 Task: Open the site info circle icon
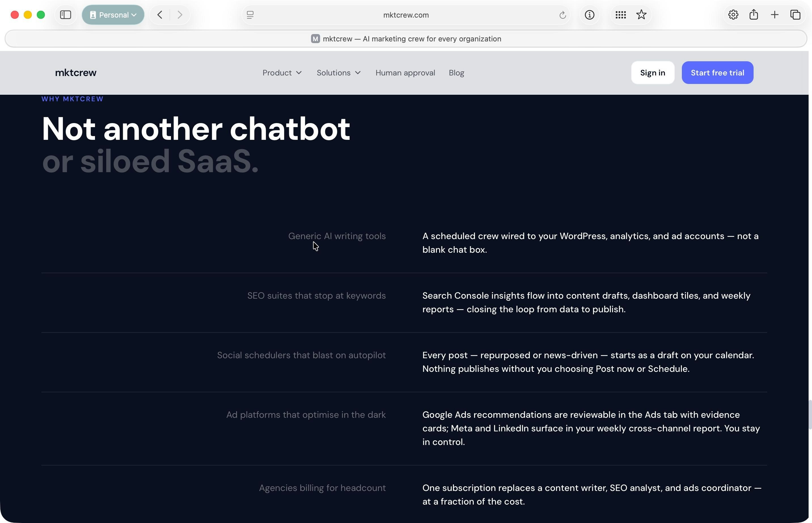tap(590, 15)
